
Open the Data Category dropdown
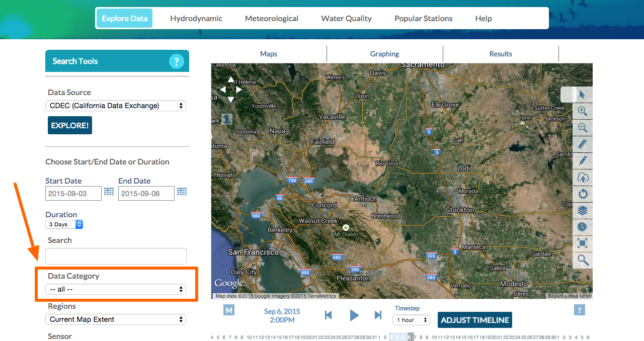pyautogui.click(x=115, y=289)
